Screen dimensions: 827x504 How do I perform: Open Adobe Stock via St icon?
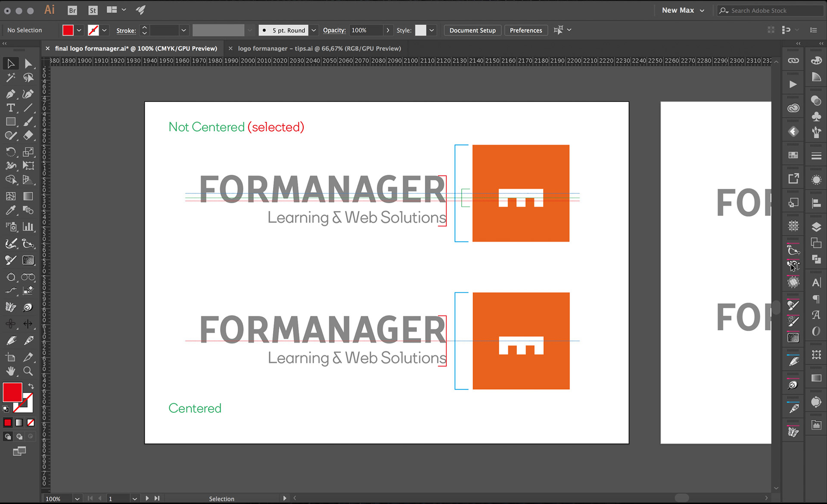point(93,10)
